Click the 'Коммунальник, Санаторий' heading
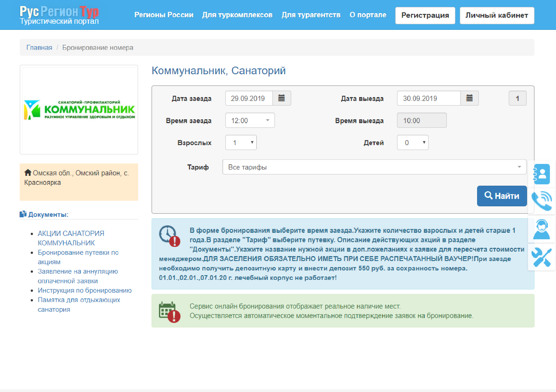The image size is (556, 392). 219,71
